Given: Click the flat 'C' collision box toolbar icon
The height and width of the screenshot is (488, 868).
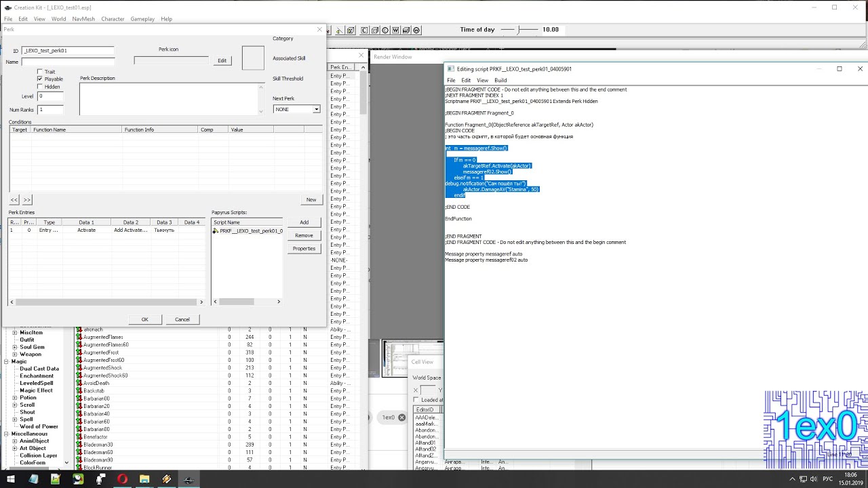Looking at the screenshot, I should pos(364,30).
